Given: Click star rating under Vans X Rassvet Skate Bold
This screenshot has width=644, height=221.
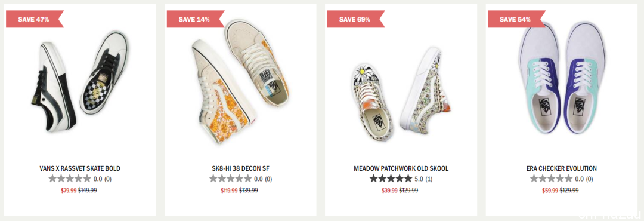Looking at the screenshot, I should pyautogui.click(x=69, y=179).
